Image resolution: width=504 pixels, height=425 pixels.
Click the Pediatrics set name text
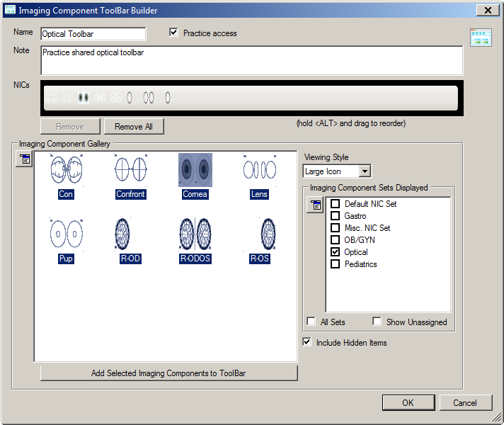coord(360,264)
